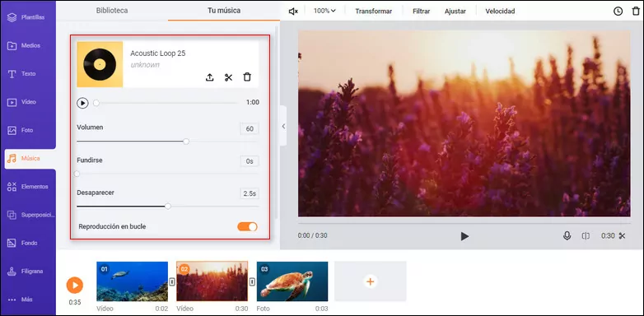The width and height of the screenshot is (644, 316).
Task: Open the 100% zoom dropdown
Action: [x=324, y=11]
